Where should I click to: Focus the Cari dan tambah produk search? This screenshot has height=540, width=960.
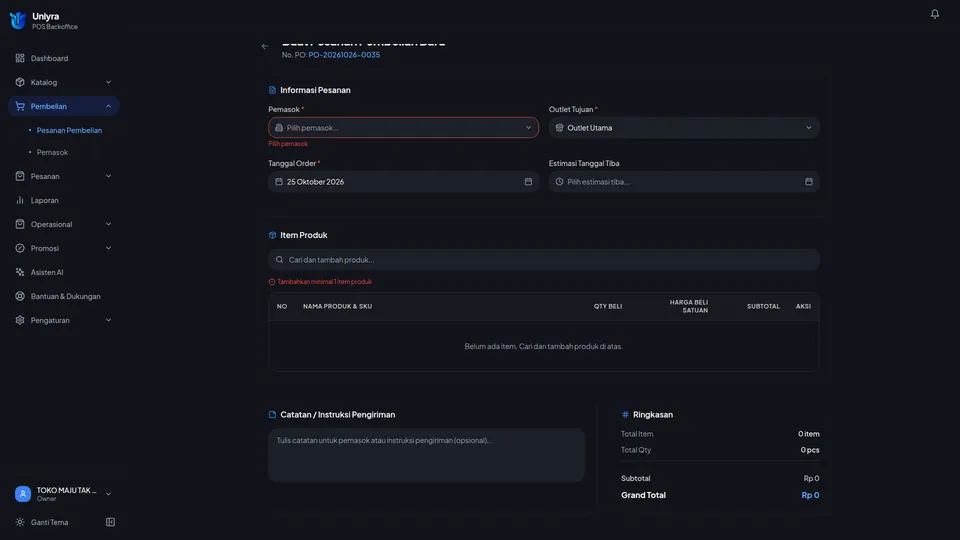coord(544,260)
